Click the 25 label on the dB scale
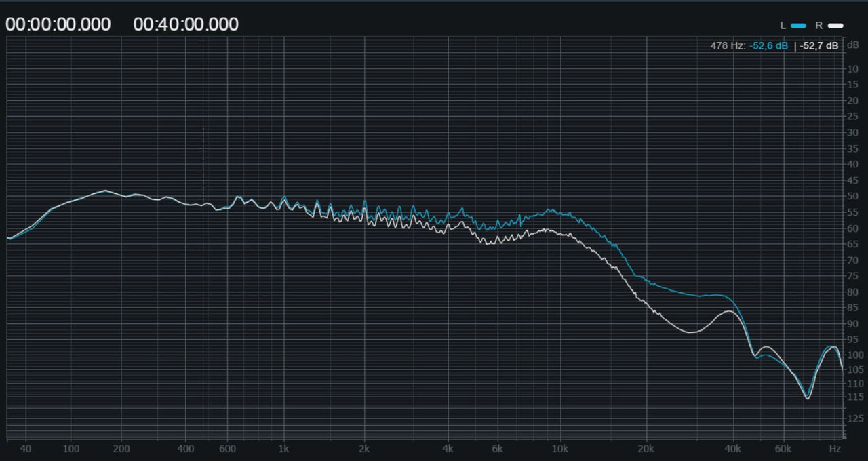The height and width of the screenshot is (461, 868). (853, 117)
